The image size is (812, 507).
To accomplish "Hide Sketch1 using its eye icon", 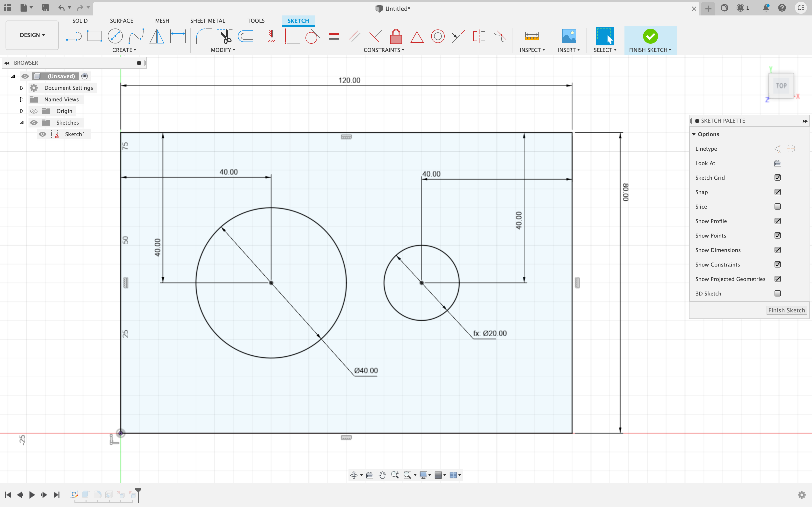I will 42,134.
